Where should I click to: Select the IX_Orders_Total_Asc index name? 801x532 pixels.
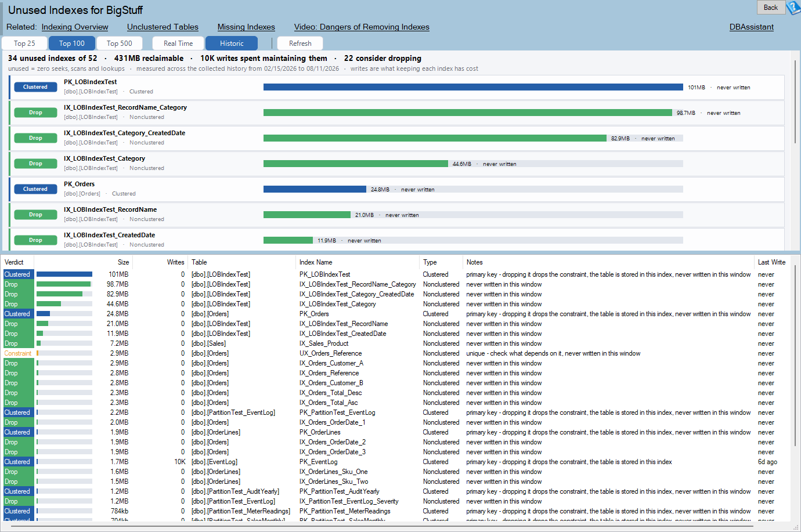pos(329,403)
